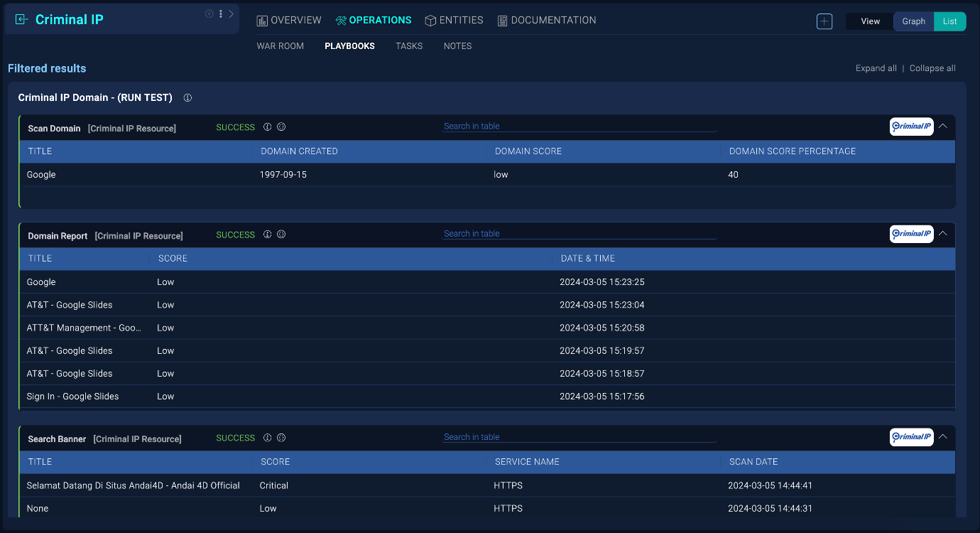The height and width of the screenshot is (533, 980).
Task: Click the Criminal IP logo in Scan Domain panel
Action: pyautogui.click(x=911, y=126)
